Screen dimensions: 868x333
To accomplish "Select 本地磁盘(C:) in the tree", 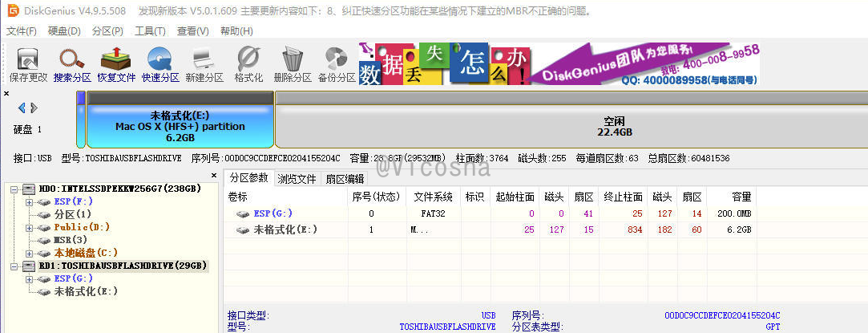I will [x=85, y=253].
